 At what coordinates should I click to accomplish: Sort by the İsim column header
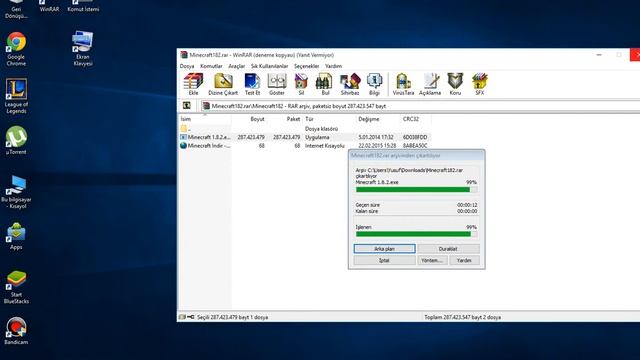click(x=205, y=119)
